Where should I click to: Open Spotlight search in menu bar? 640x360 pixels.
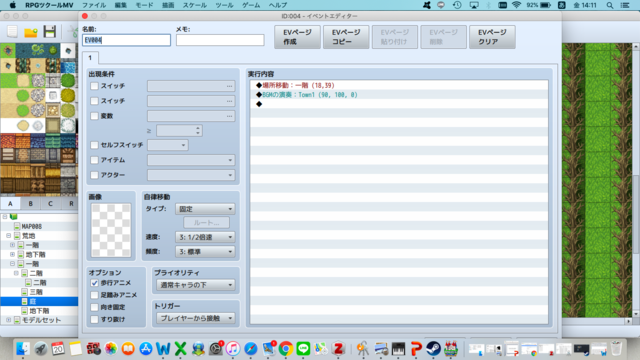610,5
